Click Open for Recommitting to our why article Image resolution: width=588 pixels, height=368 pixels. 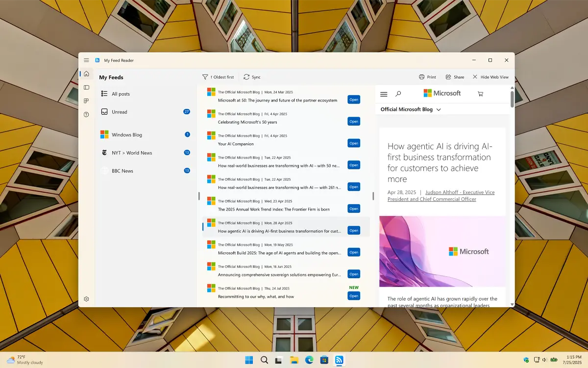click(354, 296)
